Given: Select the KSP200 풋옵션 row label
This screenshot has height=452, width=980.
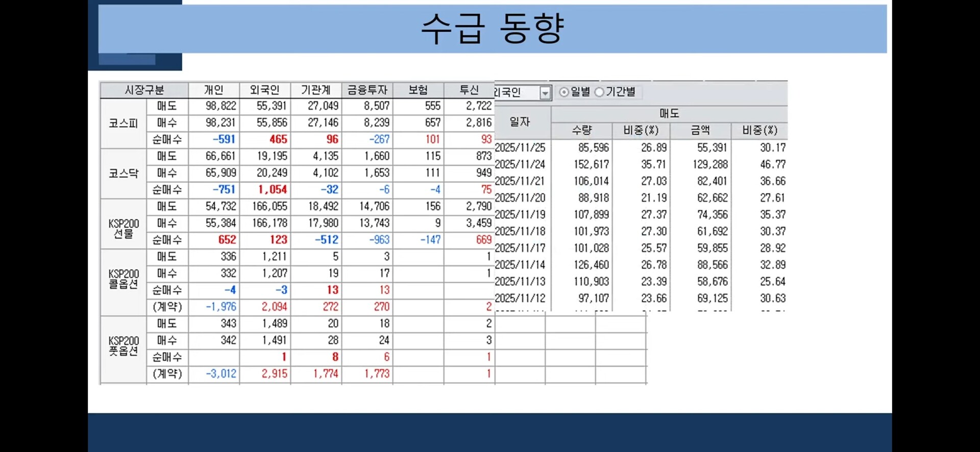Looking at the screenshot, I should click(124, 346).
